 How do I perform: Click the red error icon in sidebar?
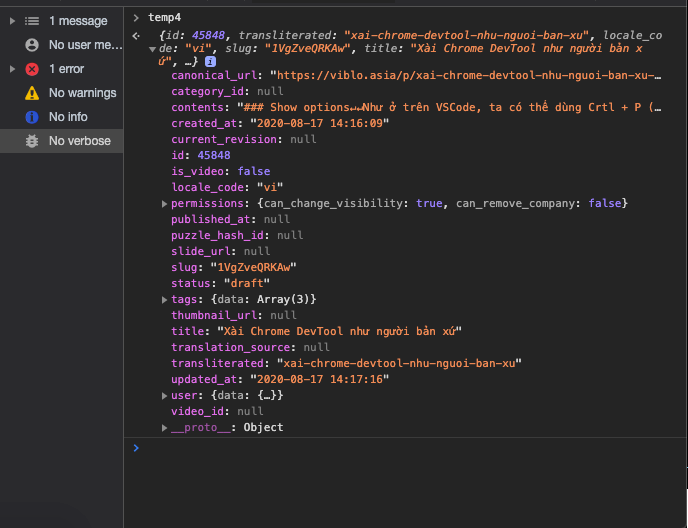(32, 68)
